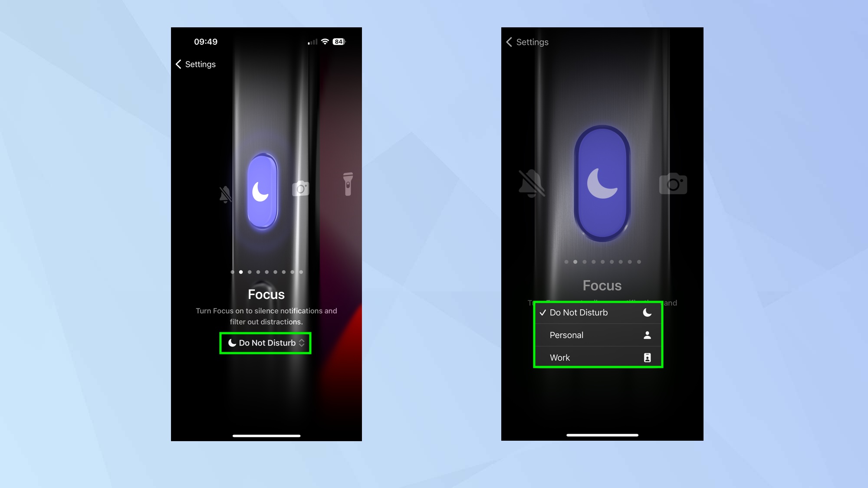Tap the briefcase icon next to Work
The height and width of the screenshot is (488, 868).
pyautogui.click(x=647, y=357)
